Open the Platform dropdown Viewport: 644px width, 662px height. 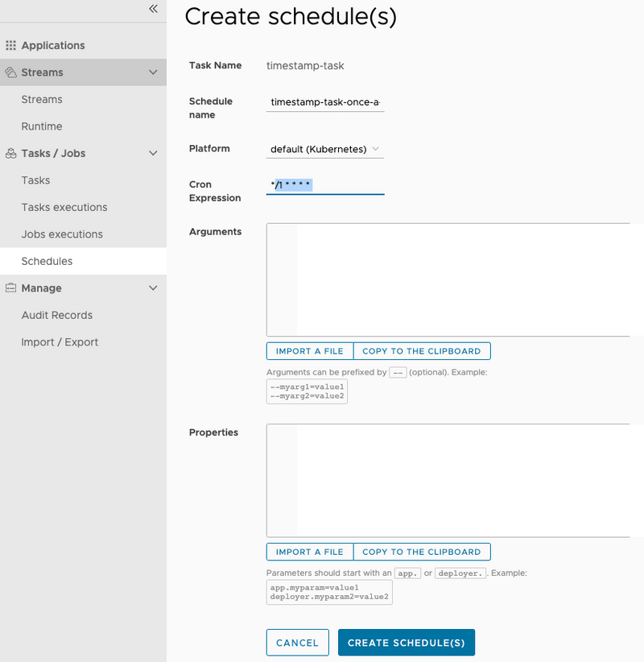(x=324, y=149)
